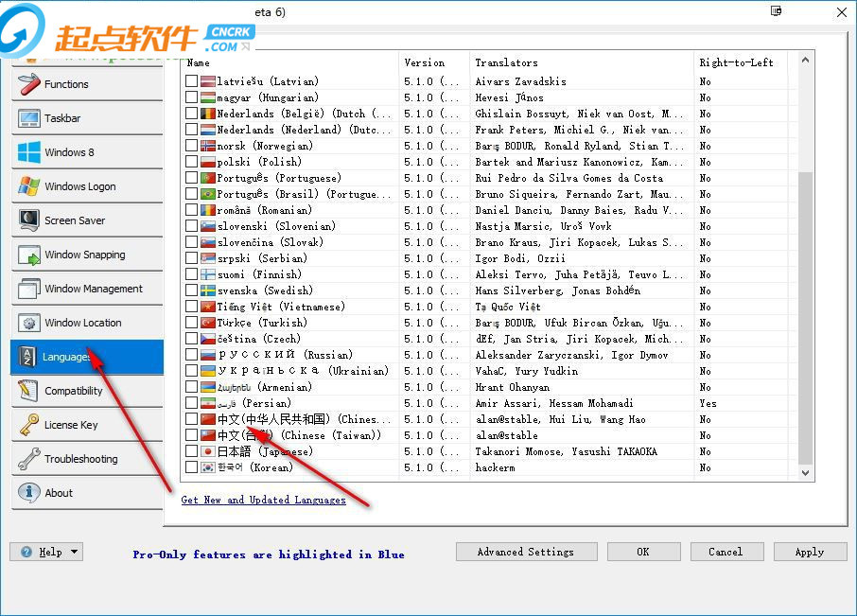The image size is (857, 616).
Task: Click the Compatibility notepad icon
Action: click(x=27, y=390)
